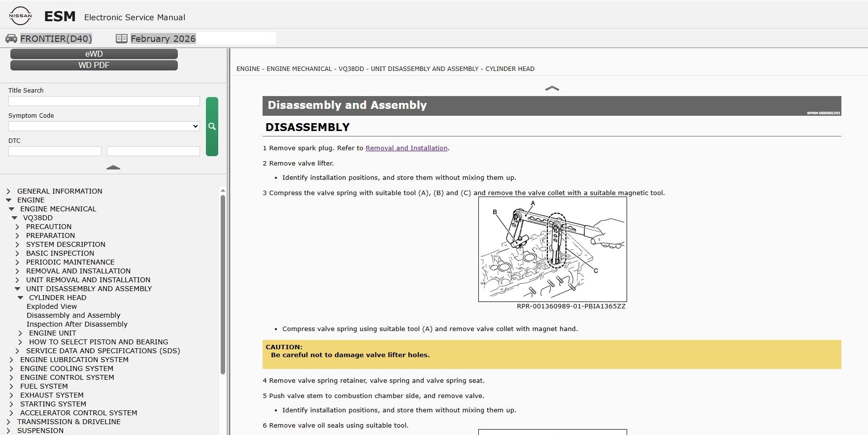Select UNIT REMOVAL AND INSTALLATION item
This screenshot has height=435, width=868.
tap(88, 280)
